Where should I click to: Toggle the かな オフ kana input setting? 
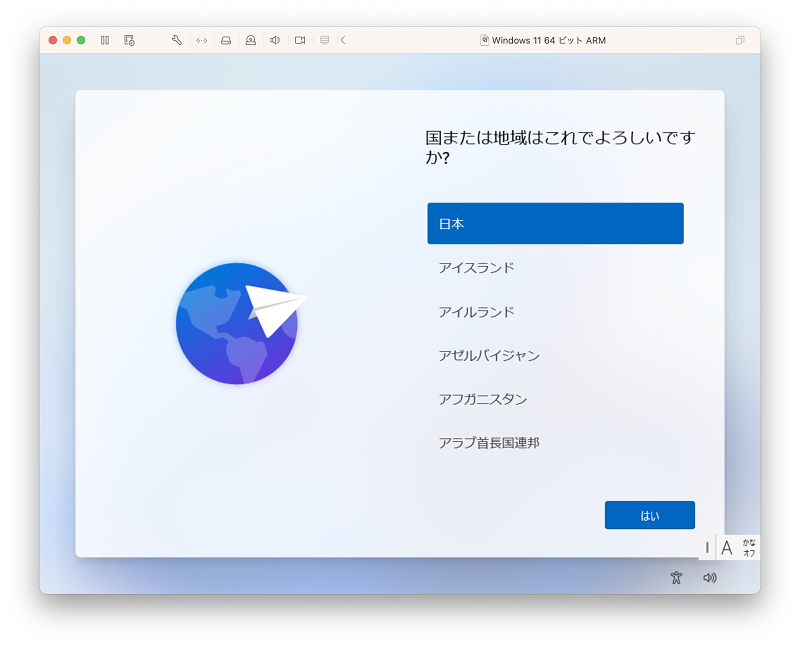[748, 548]
